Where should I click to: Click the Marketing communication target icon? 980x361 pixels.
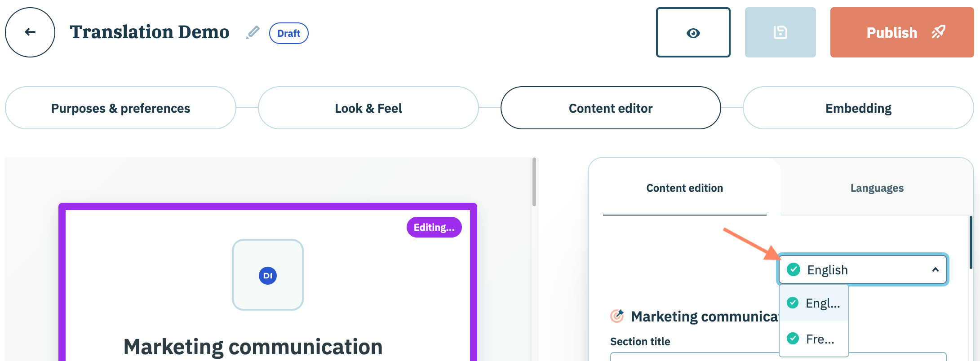tap(617, 316)
